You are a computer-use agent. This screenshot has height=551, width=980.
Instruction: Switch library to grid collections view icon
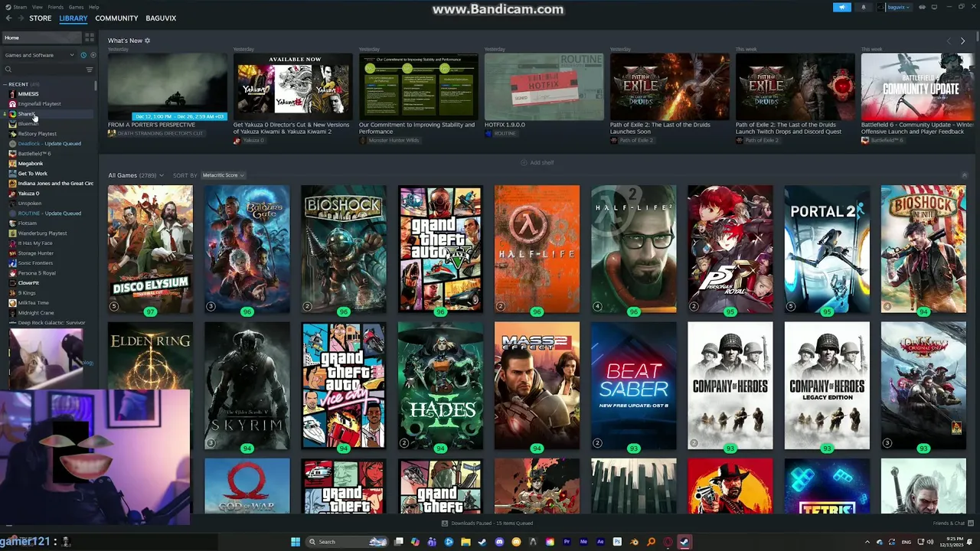pos(90,37)
